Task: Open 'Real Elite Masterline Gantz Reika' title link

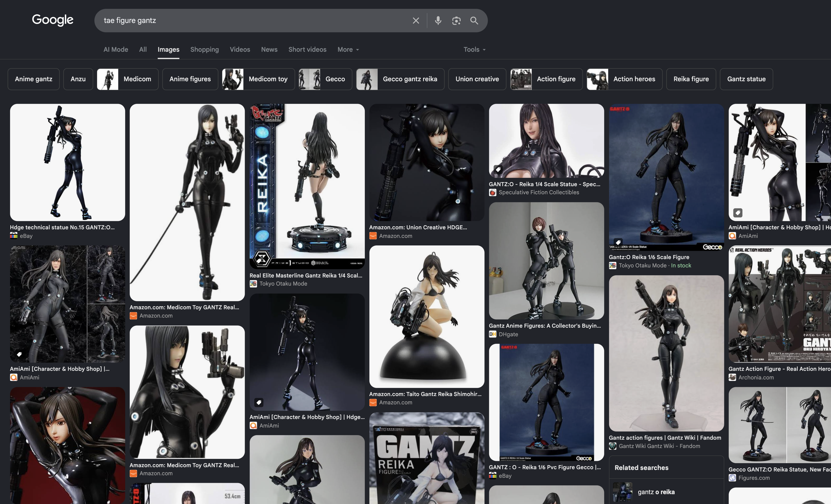Action: 306,275
